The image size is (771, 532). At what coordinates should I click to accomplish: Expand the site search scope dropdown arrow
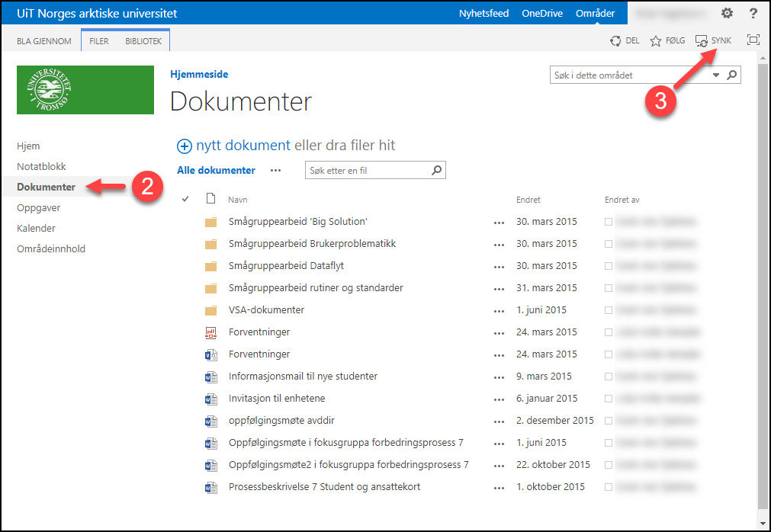pos(716,75)
